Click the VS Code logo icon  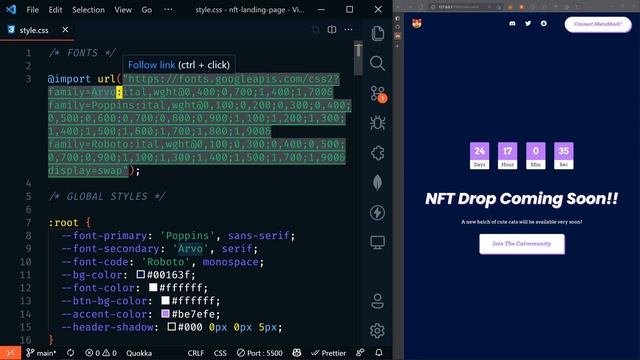(11, 9)
